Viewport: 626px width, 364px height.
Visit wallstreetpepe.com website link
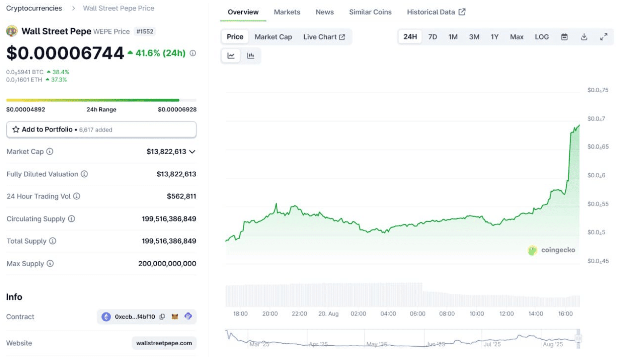(x=164, y=343)
